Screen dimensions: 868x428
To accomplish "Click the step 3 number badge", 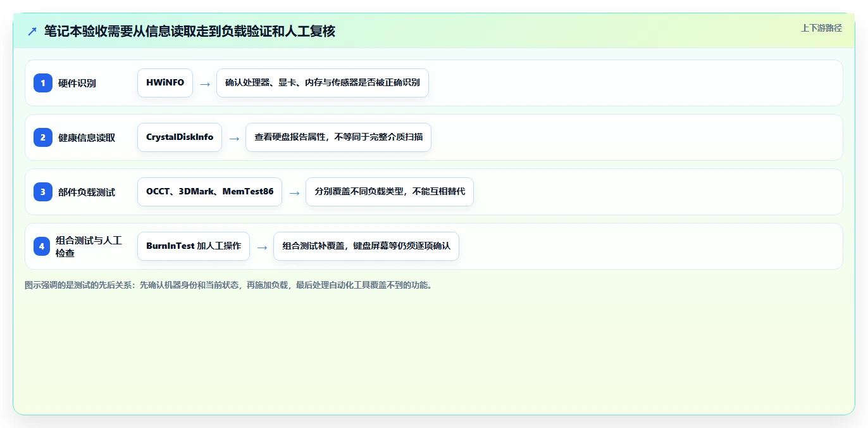I will pyautogui.click(x=43, y=192).
